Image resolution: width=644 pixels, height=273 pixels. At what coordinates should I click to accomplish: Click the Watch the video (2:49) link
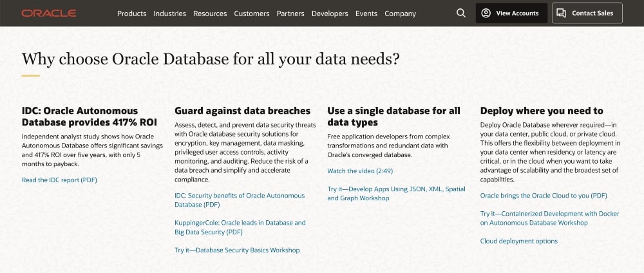(x=360, y=171)
